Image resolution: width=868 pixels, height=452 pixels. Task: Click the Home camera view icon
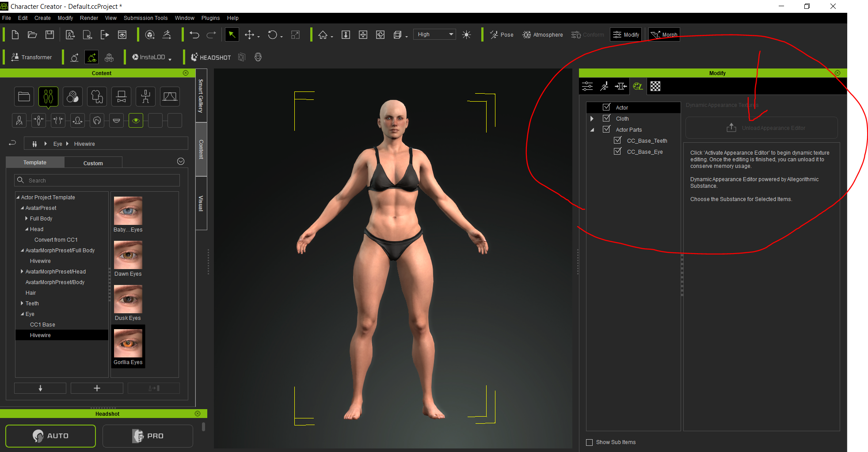point(323,34)
